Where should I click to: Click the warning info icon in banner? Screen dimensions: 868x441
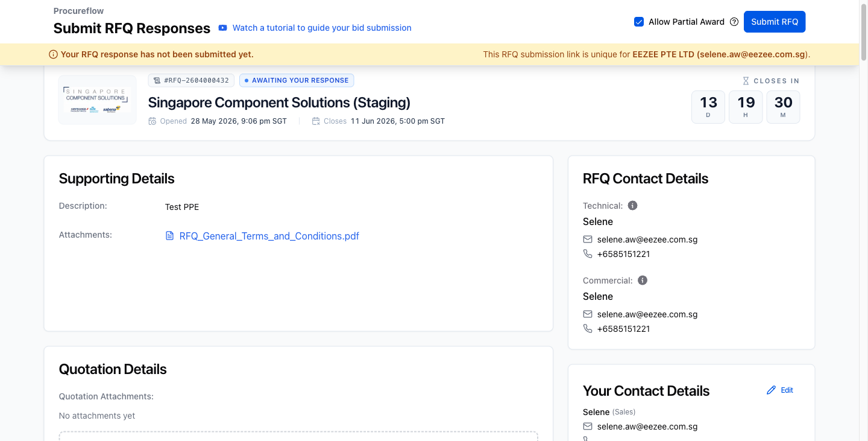pos(54,54)
